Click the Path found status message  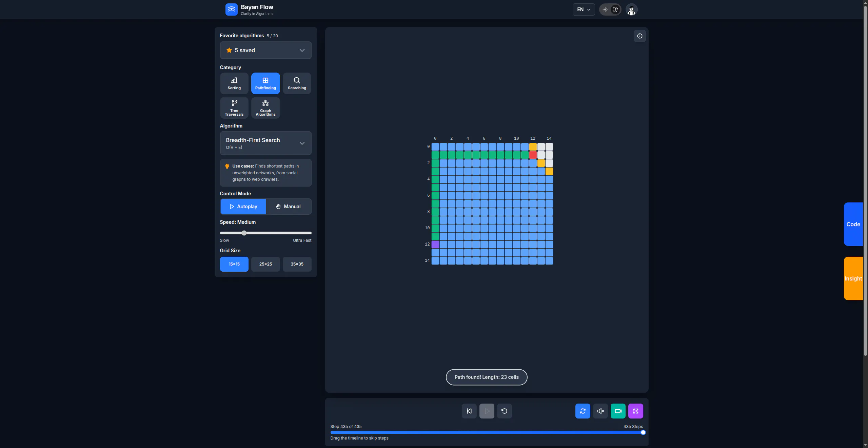(486, 377)
